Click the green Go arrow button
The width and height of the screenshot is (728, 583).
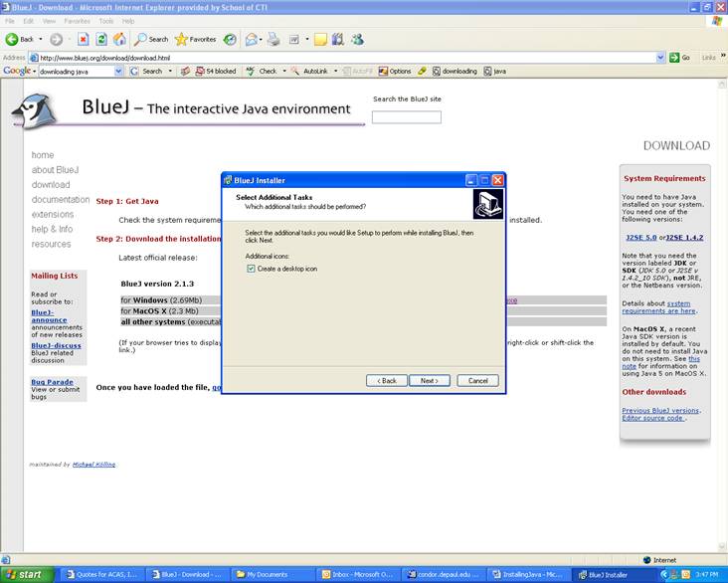point(674,58)
